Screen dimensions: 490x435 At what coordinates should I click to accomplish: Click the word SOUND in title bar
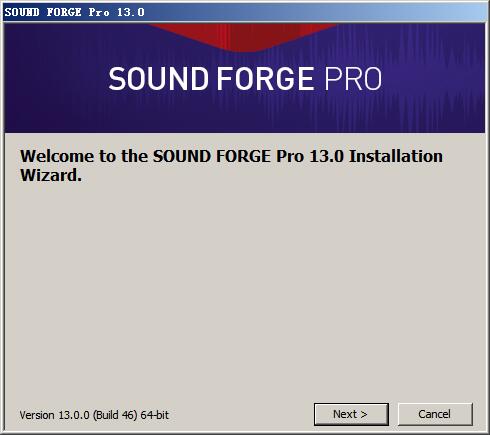22,12
